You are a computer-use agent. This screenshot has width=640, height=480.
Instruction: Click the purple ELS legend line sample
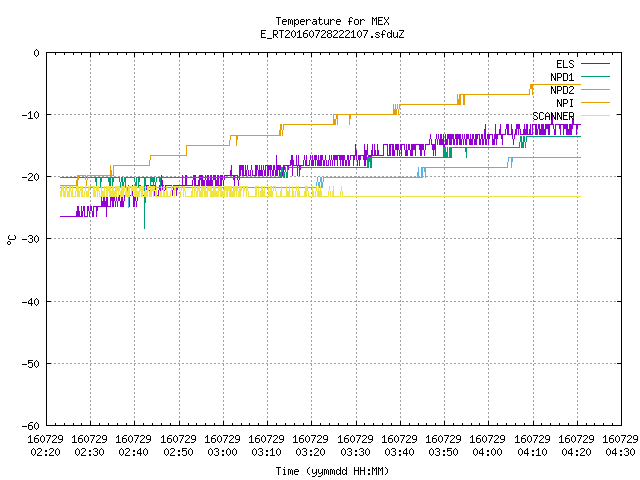595,64
